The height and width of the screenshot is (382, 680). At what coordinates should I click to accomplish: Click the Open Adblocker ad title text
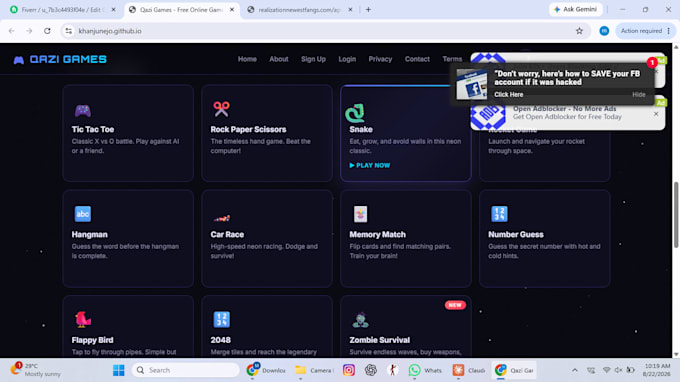565,109
